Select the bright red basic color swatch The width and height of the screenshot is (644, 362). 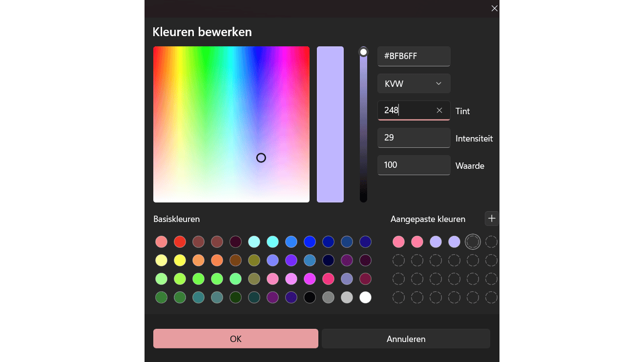[x=180, y=241]
